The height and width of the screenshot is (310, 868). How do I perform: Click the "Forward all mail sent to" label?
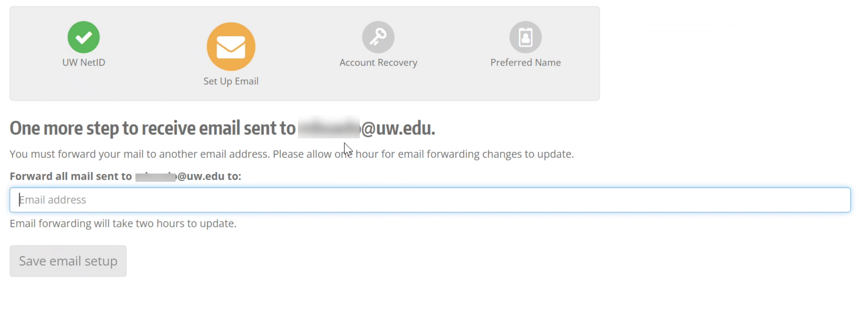tap(70, 176)
